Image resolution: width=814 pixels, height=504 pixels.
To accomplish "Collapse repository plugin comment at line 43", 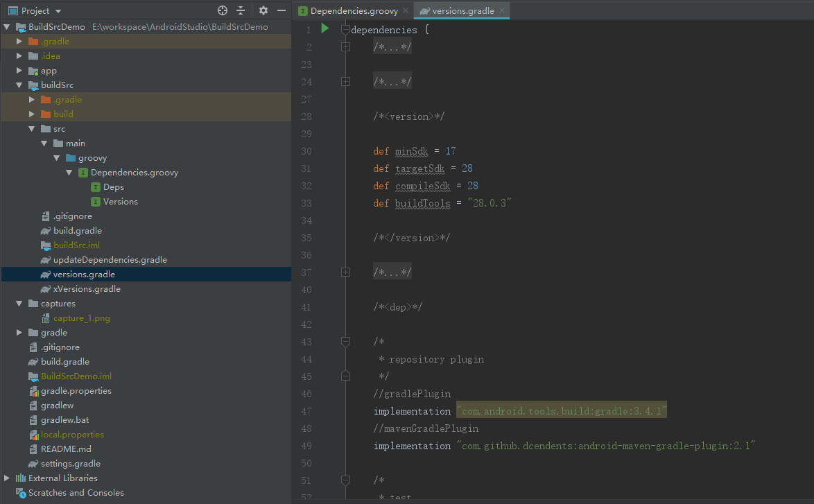I will (x=346, y=341).
